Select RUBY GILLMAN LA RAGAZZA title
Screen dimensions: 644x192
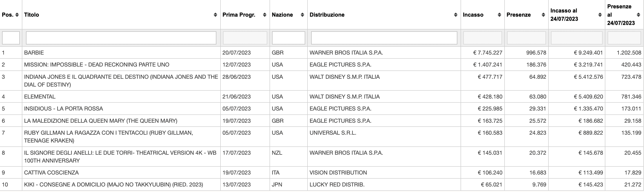click(108, 137)
